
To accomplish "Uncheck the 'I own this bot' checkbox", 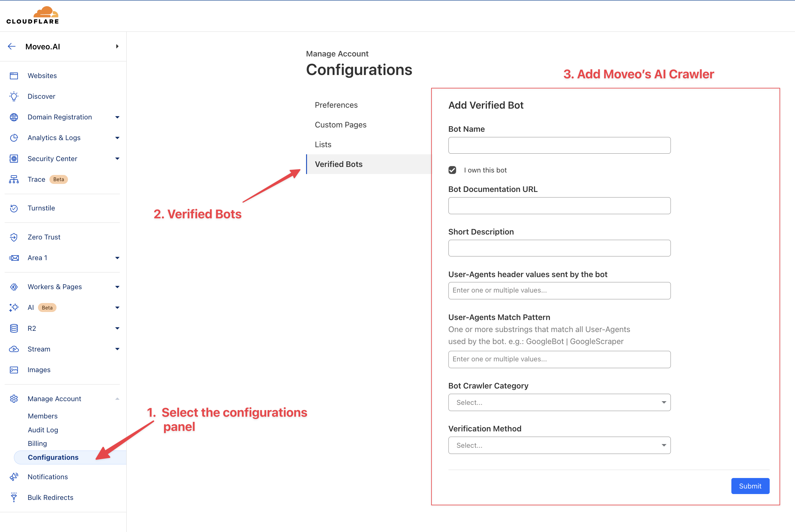I will [x=452, y=170].
